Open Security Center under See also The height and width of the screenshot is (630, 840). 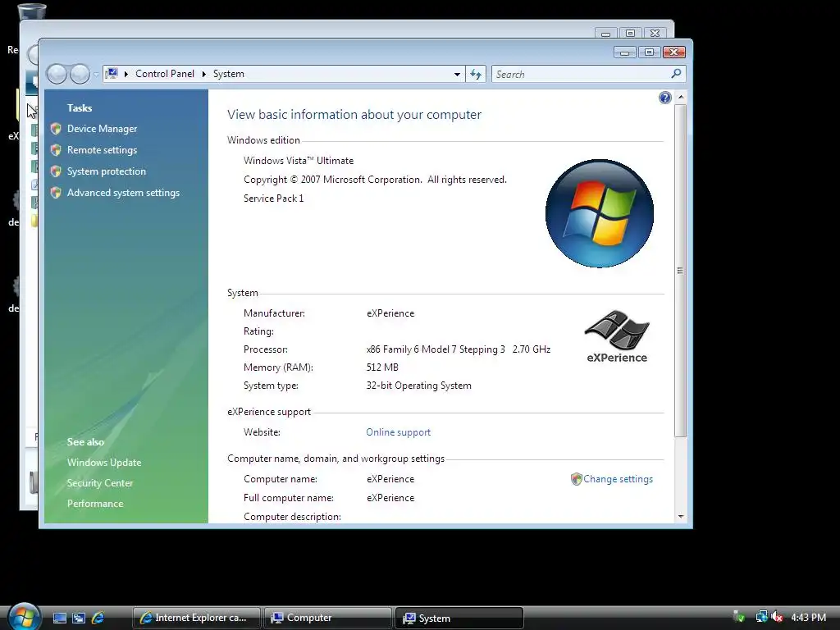pos(99,483)
